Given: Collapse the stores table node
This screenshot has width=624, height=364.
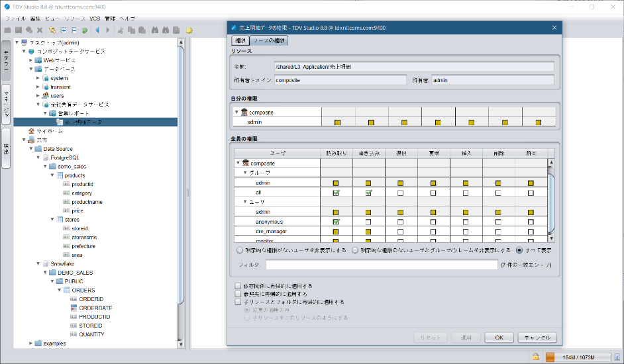Looking at the screenshot, I should tap(52, 219).
